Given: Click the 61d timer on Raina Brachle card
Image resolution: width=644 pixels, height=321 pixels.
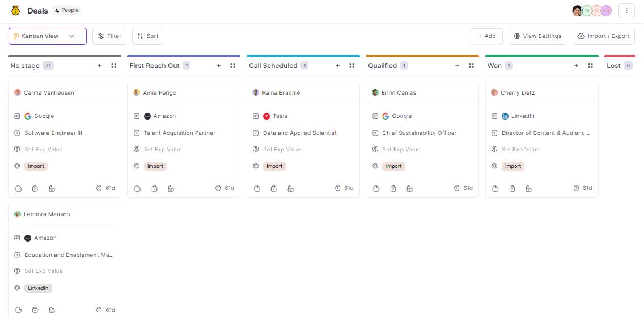Looking at the screenshot, I should point(344,188).
